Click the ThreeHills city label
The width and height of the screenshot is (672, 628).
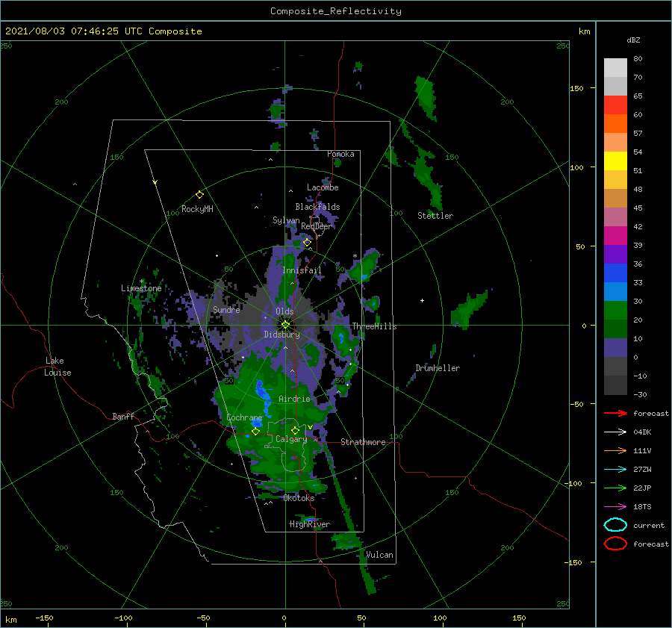coord(374,326)
